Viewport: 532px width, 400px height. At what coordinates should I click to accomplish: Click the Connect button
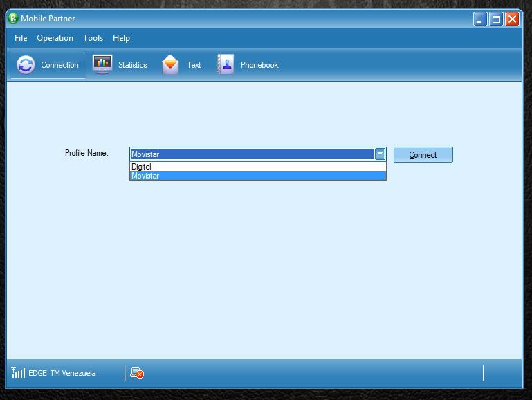point(423,155)
